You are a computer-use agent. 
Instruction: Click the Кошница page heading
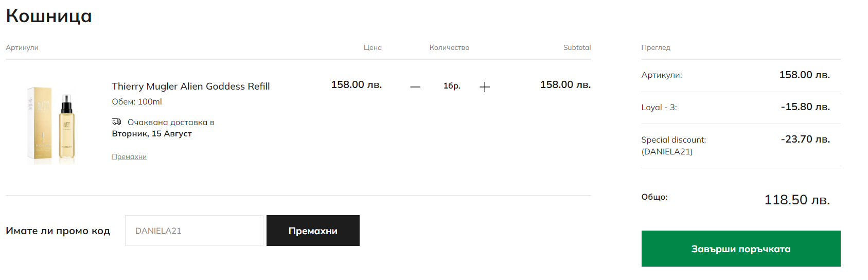pyautogui.click(x=49, y=16)
